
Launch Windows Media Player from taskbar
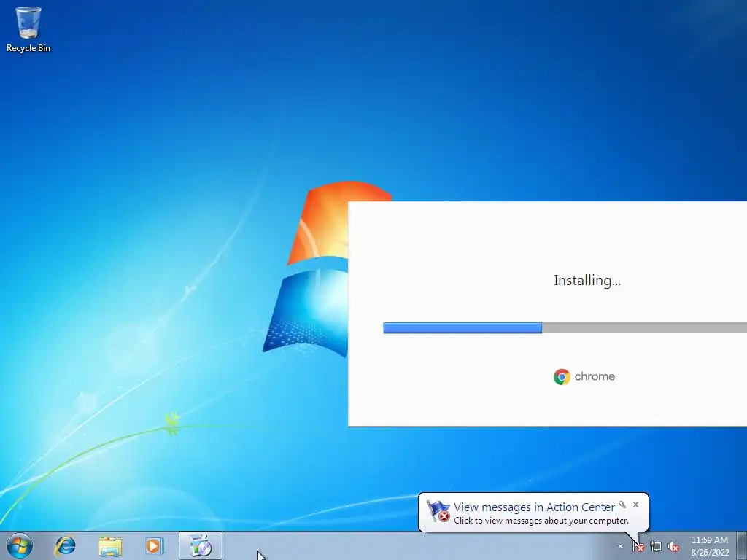pos(155,545)
